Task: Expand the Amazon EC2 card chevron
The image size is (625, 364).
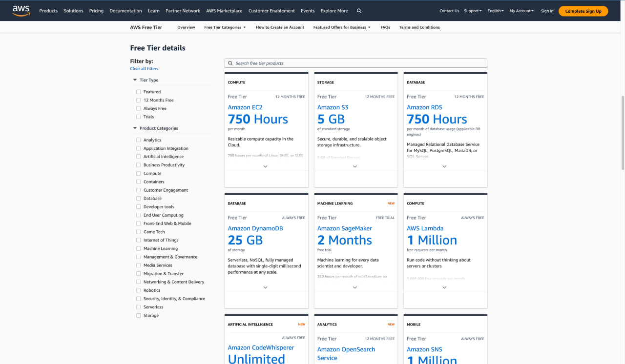Action: 266,166
